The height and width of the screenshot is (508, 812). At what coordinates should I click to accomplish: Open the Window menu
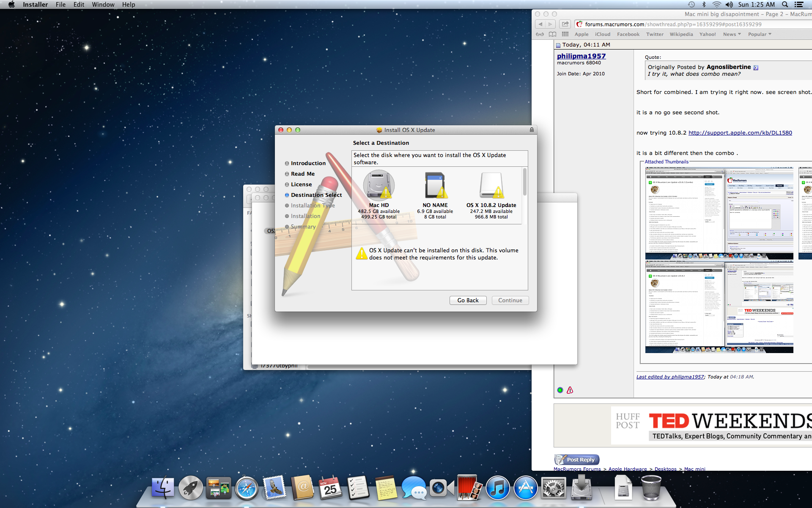103,5
